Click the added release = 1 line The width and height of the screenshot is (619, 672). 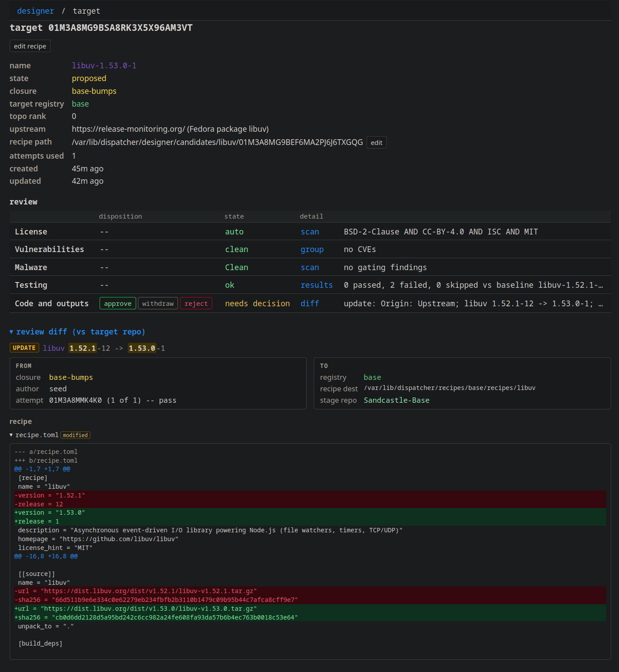tap(310, 522)
